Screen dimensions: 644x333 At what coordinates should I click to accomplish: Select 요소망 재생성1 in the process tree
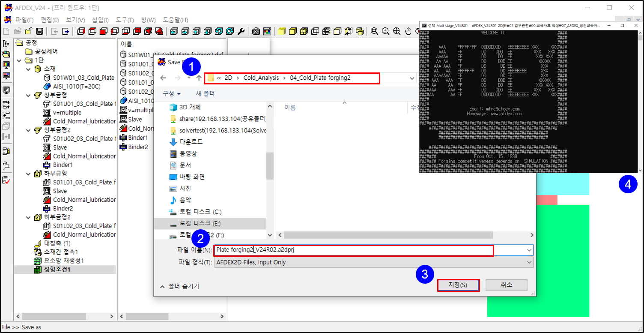(x=64, y=261)
